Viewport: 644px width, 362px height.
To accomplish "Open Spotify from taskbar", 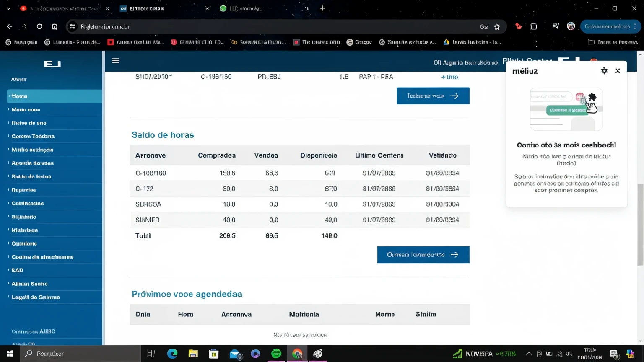I will click(276, 354).
